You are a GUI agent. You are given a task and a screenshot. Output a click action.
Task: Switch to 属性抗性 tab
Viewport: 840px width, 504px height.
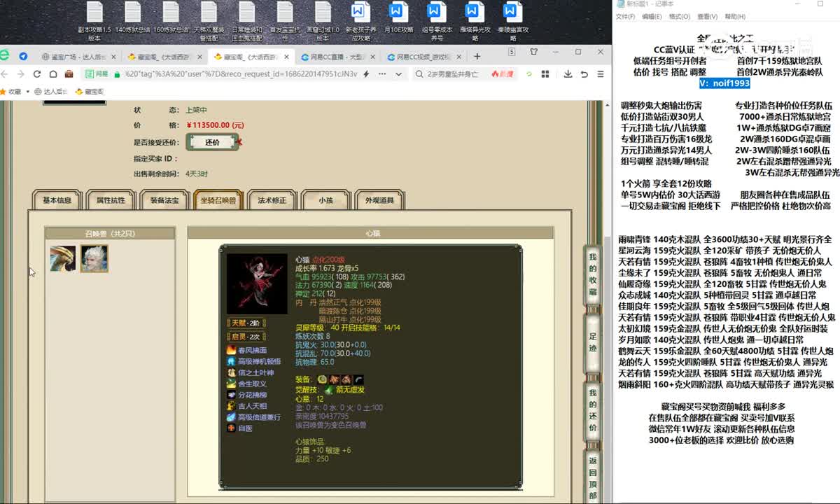(x=111, y=200)
